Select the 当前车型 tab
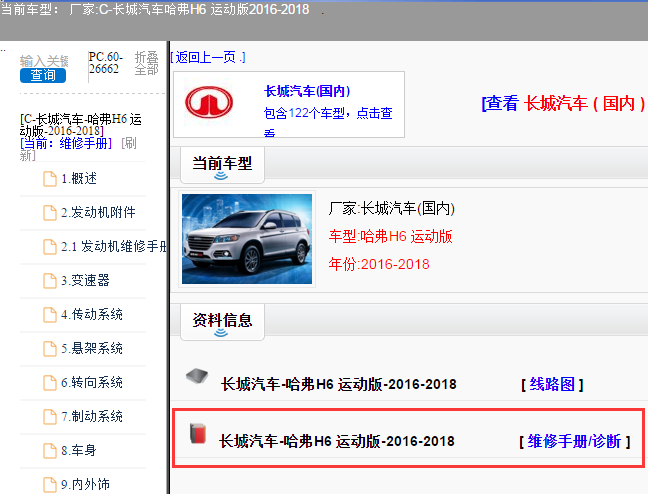648x494 pixels. click(222, 165)
